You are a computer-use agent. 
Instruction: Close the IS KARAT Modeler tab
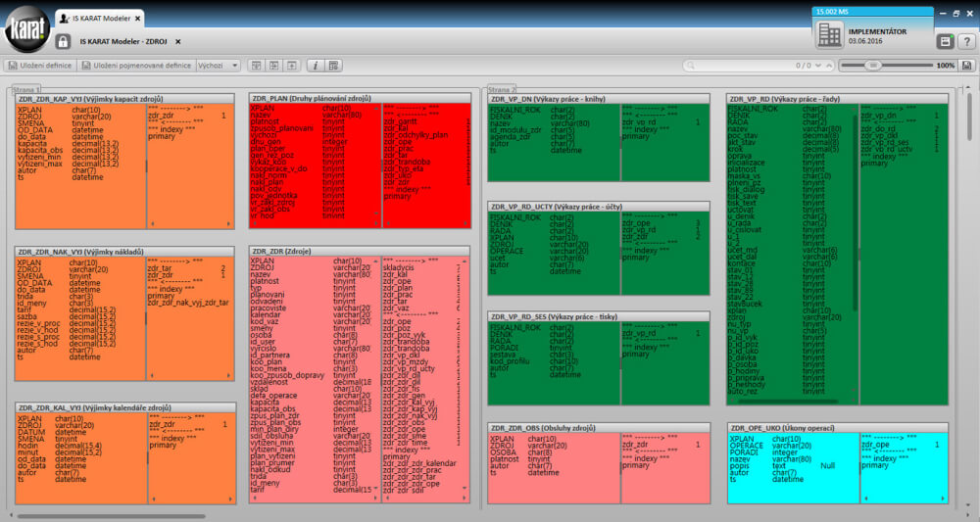pyautogui.click(x=137, y=19)
